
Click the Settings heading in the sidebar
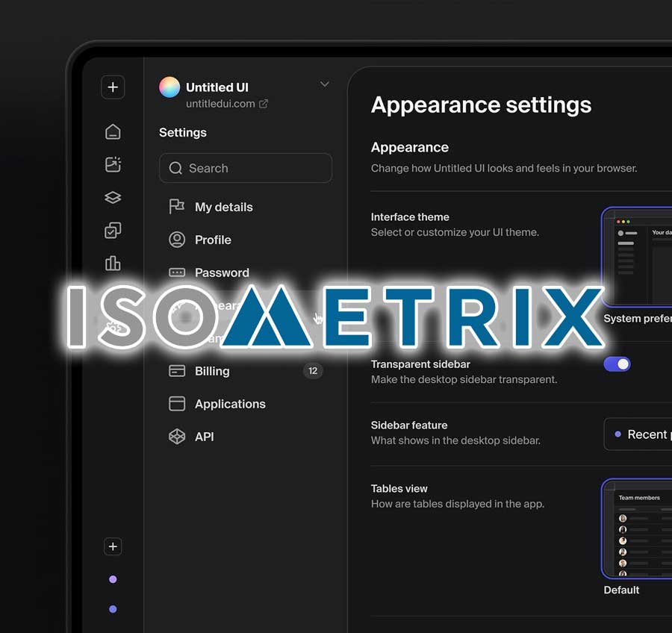183,132
